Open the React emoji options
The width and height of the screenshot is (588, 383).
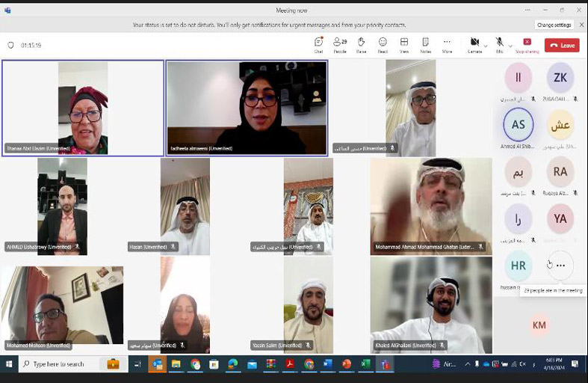pos(383,43)
